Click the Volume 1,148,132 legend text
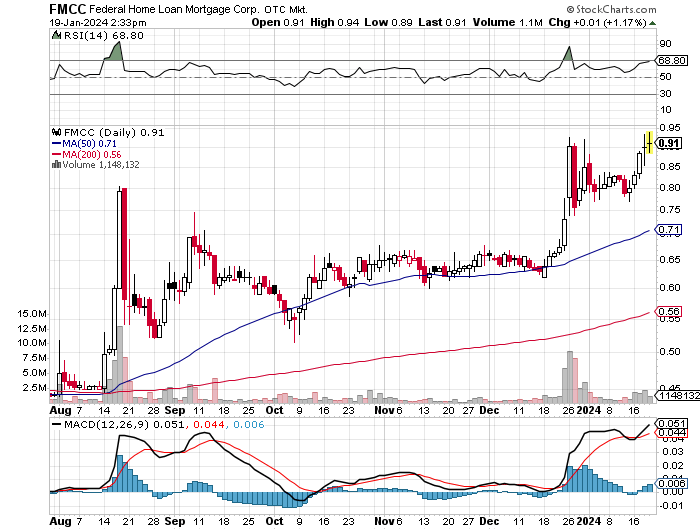 point(101,165)
